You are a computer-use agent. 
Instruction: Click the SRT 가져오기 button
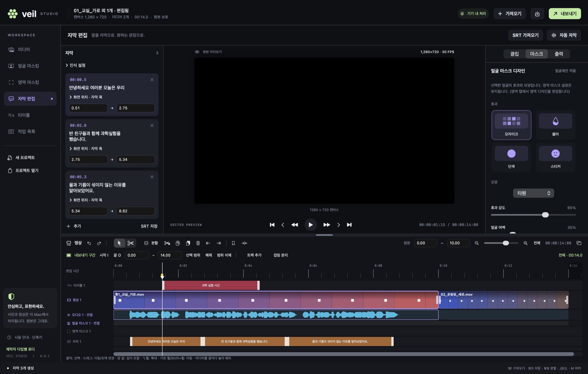tap(526, 35)
